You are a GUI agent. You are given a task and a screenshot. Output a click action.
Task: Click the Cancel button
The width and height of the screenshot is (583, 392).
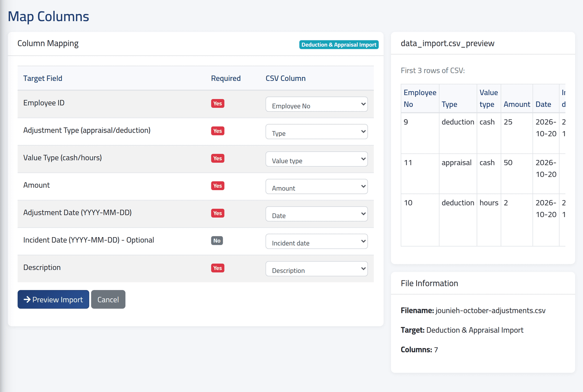(108, 299)
